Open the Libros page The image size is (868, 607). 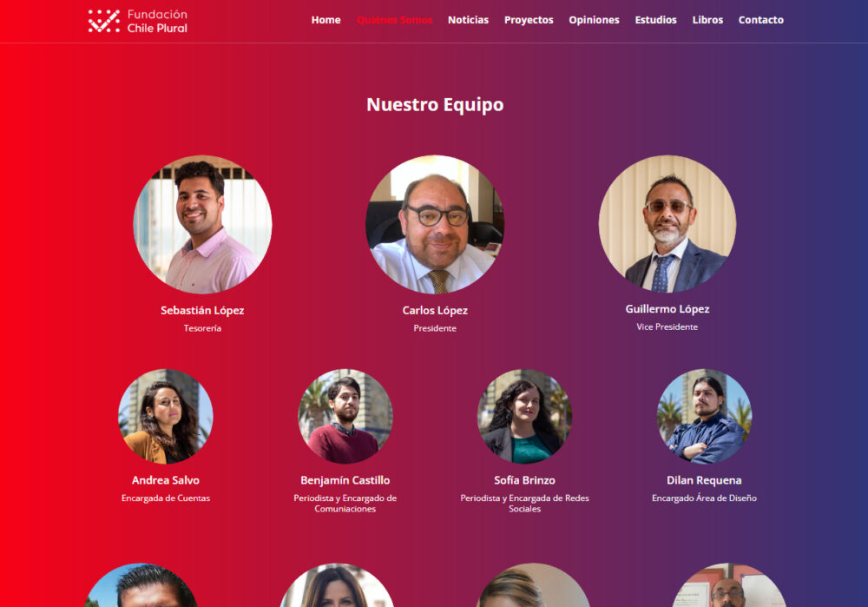[707, 20]
